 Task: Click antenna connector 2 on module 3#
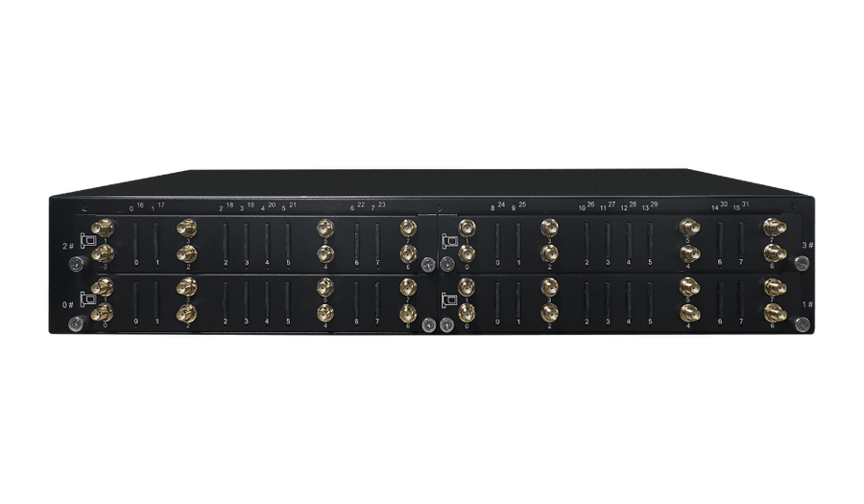click(x=549, y=254)
